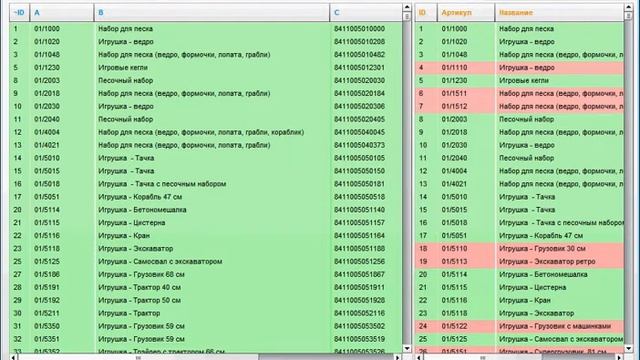The height and width of the screenshot is (360, 640).
Task: Select left row Игрушка - Экскаватор
Action: (x=206, y=249)
